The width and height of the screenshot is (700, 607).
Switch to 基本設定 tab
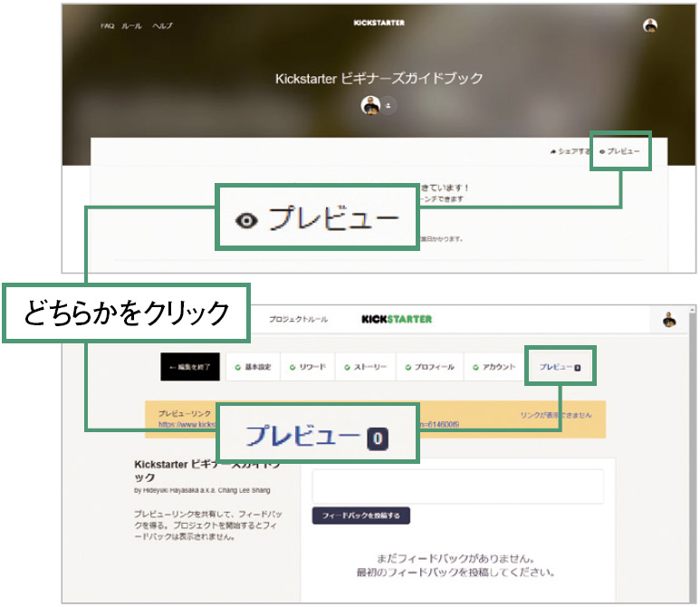tap(254, 367)
